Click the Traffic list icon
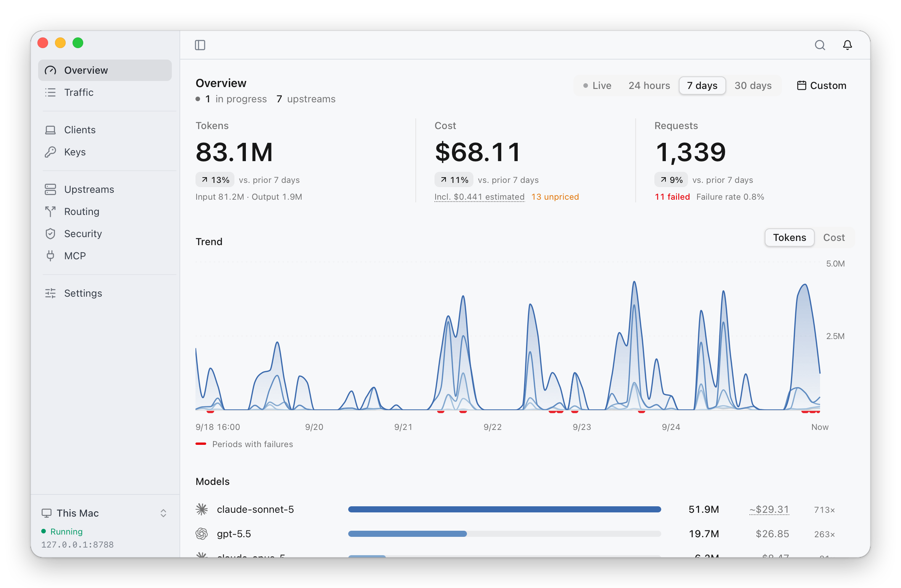 point(50,92)
